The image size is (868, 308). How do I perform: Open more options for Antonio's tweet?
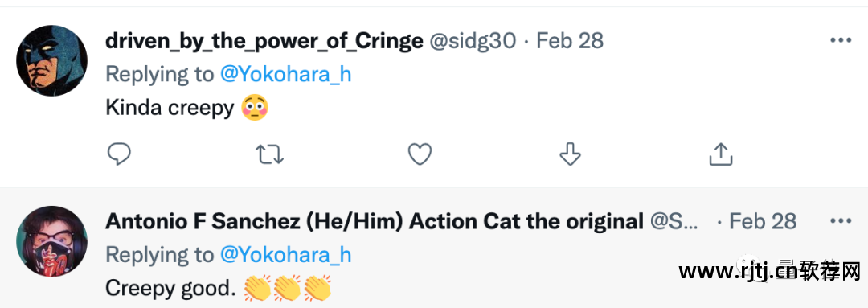[841, 221]
